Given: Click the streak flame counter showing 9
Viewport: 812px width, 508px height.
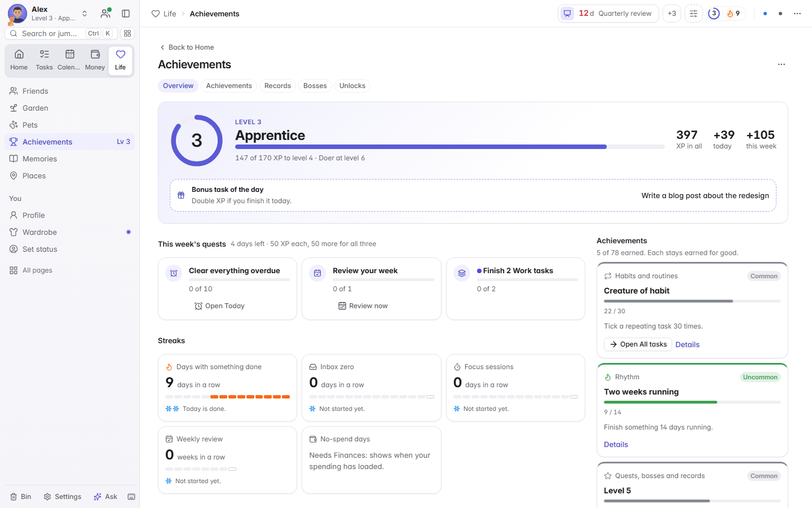Looking at the screenshot, I should click(734, 14).
